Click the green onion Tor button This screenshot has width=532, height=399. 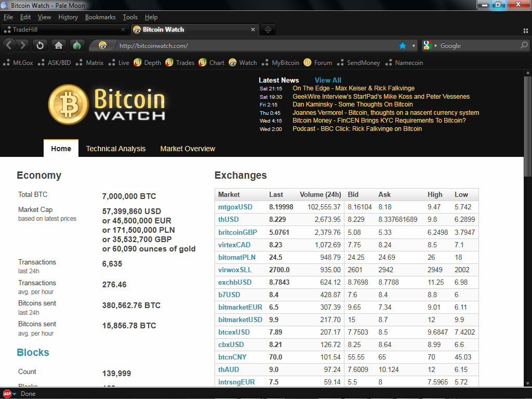click(77, 46)
